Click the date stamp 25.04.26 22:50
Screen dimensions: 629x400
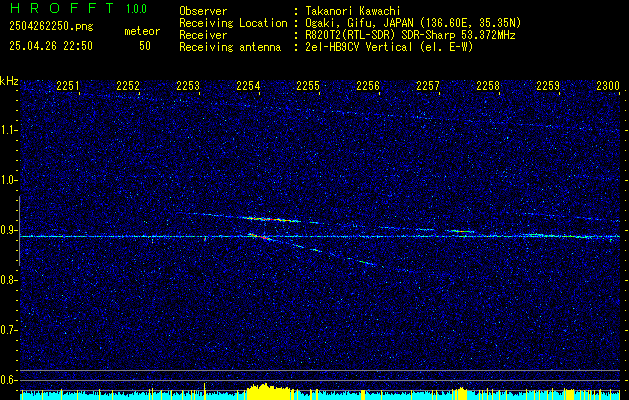click(x=51, y=46)
